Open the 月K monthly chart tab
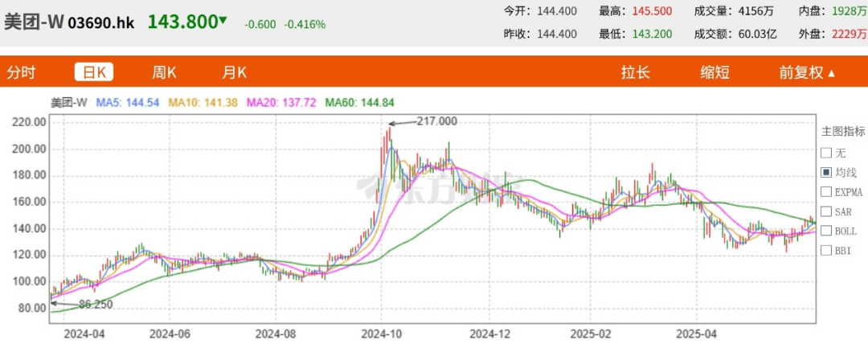The image size is (868, 344). [234, 72]
